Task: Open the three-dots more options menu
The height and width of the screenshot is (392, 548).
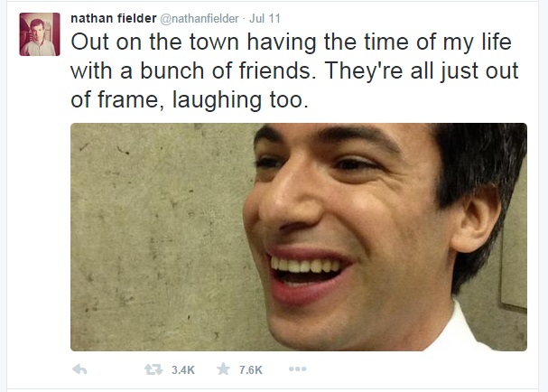Action: coord(298,369)
